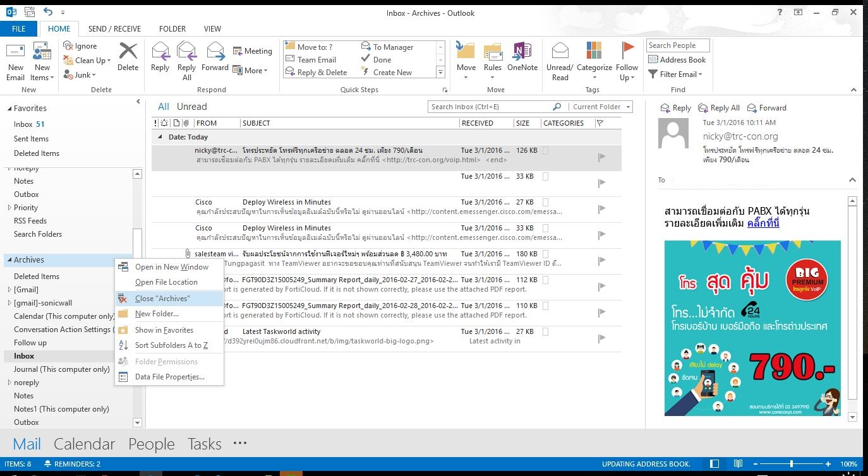Reply to the selected email

click(160, 57)
